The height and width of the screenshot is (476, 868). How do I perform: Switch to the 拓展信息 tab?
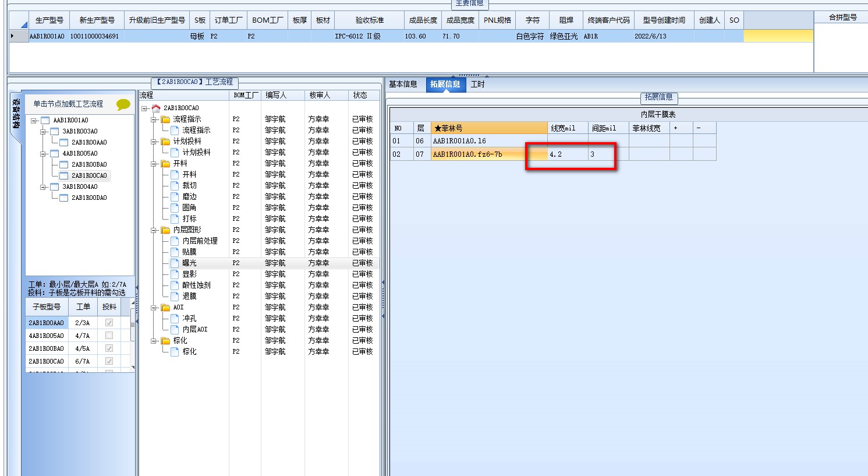pyautogui.click(x=445, y=84)
